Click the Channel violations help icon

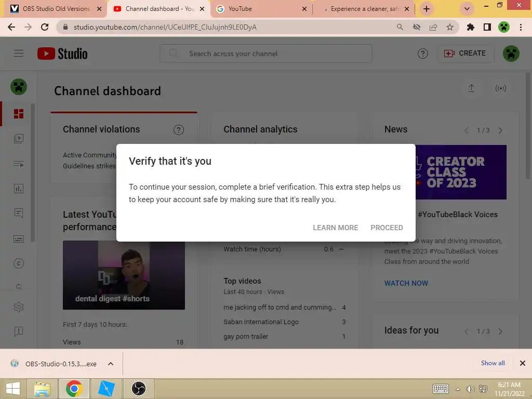179,130
